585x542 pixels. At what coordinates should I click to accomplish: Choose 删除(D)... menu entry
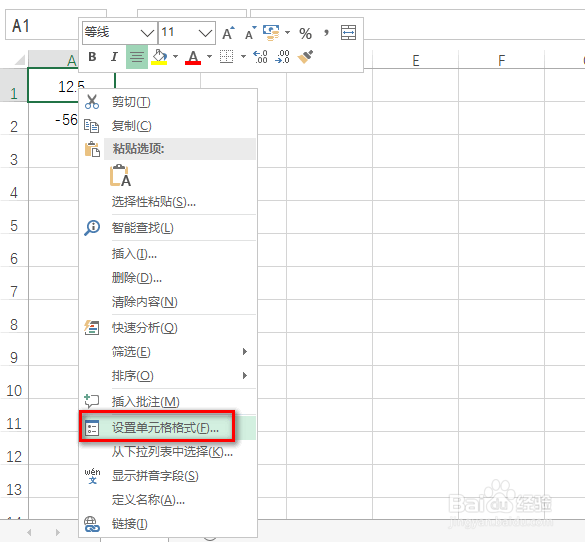click(x=168, y=278)
